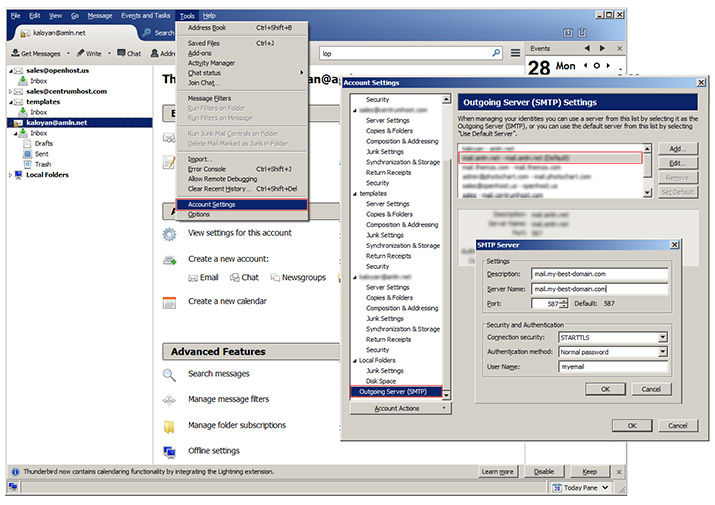Open the Tools menu

tap(187, 16)
